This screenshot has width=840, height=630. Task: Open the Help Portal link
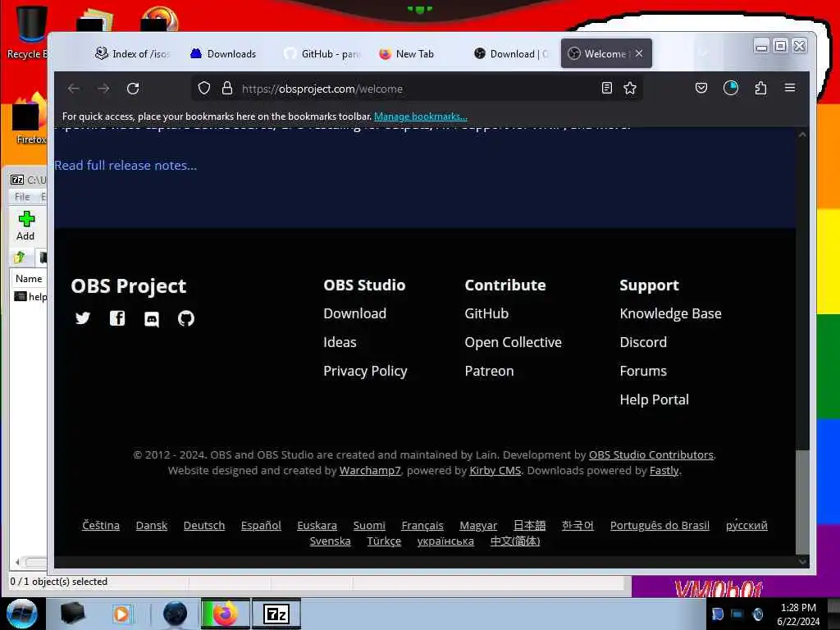click(x=654, y=399)
